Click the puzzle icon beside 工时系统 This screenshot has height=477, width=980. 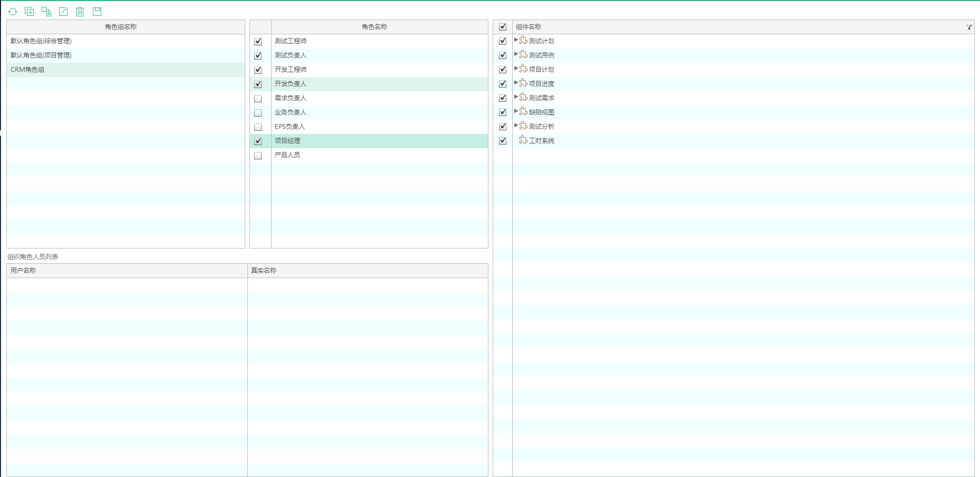[523, 140]
